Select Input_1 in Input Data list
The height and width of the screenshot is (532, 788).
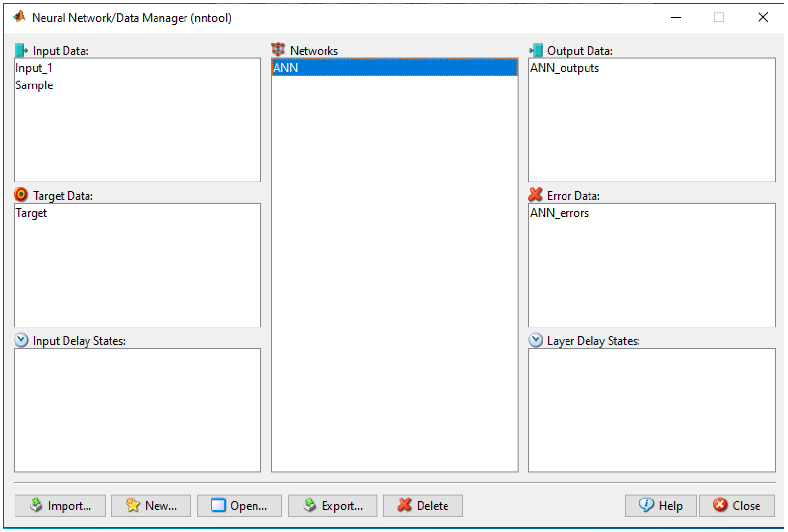click(34, 68)
